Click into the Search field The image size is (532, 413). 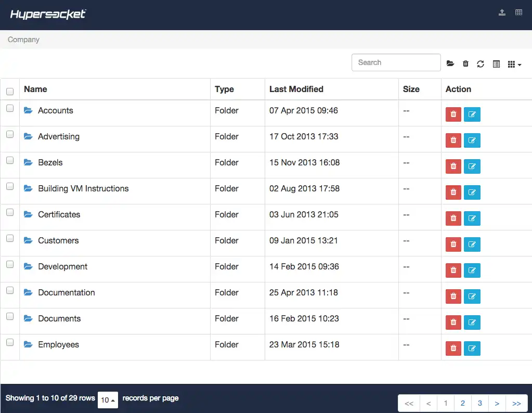click(x=396, y=62)
